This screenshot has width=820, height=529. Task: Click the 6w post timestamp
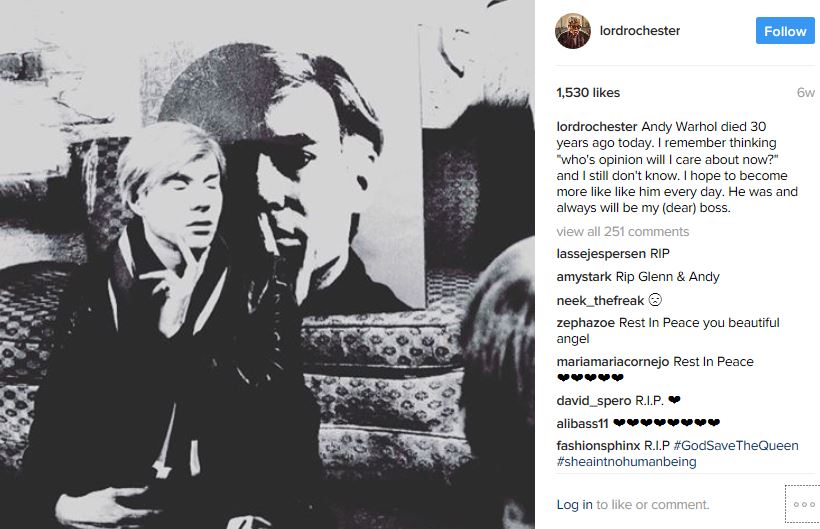tap(805, 93)
